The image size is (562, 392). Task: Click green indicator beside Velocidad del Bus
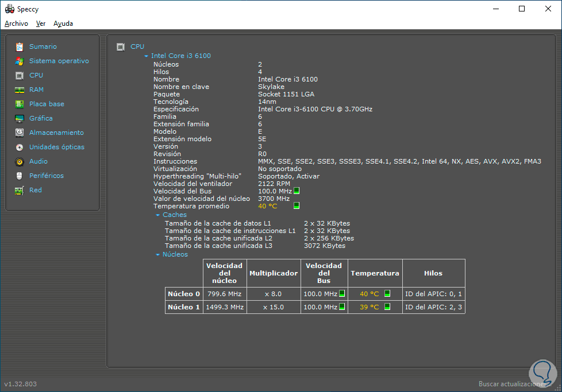click(297, 191)
